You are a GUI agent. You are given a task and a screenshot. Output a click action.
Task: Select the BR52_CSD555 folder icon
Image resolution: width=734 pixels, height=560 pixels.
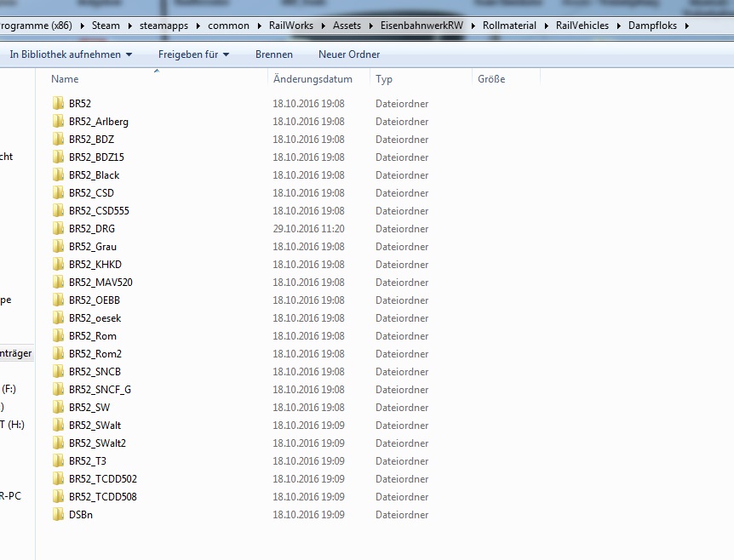point(58,210)
